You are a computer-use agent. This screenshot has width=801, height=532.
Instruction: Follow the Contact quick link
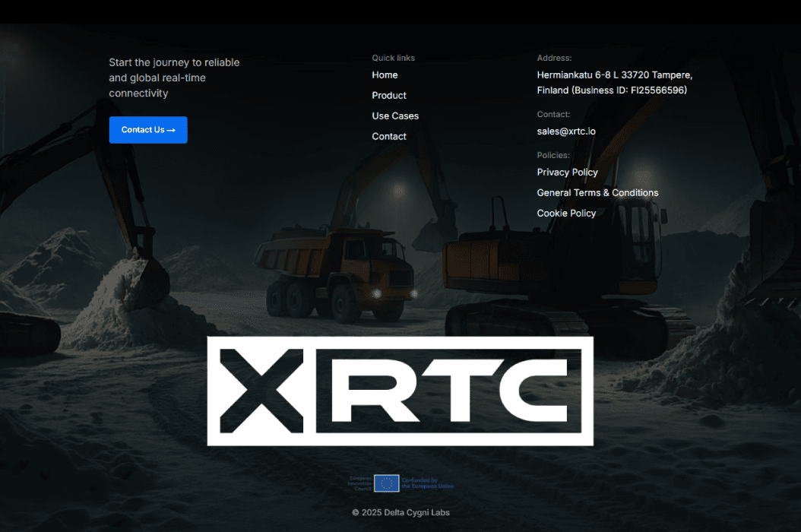[389, 137]
